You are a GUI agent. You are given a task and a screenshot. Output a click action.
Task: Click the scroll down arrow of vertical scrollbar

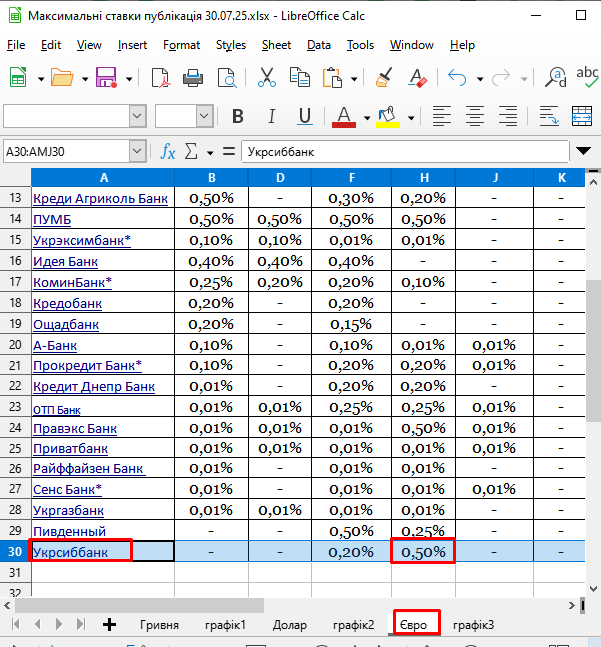[593, 589]
